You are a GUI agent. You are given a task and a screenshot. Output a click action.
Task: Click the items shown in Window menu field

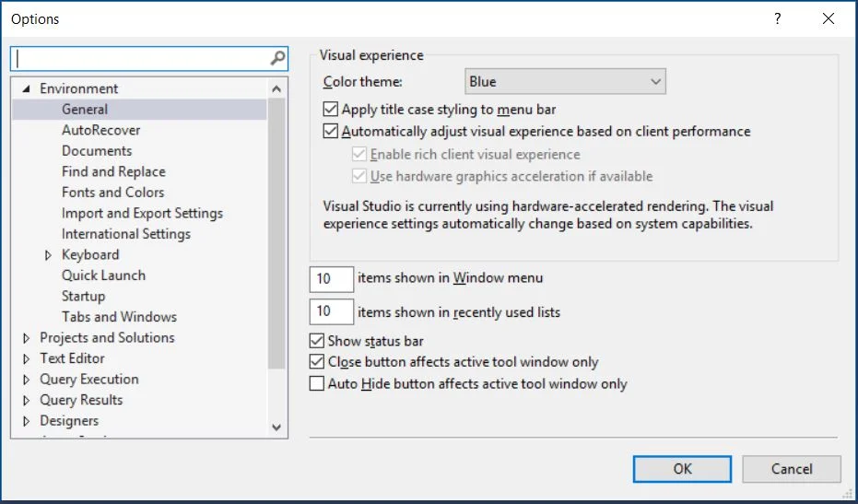click(x=332, y=278)
